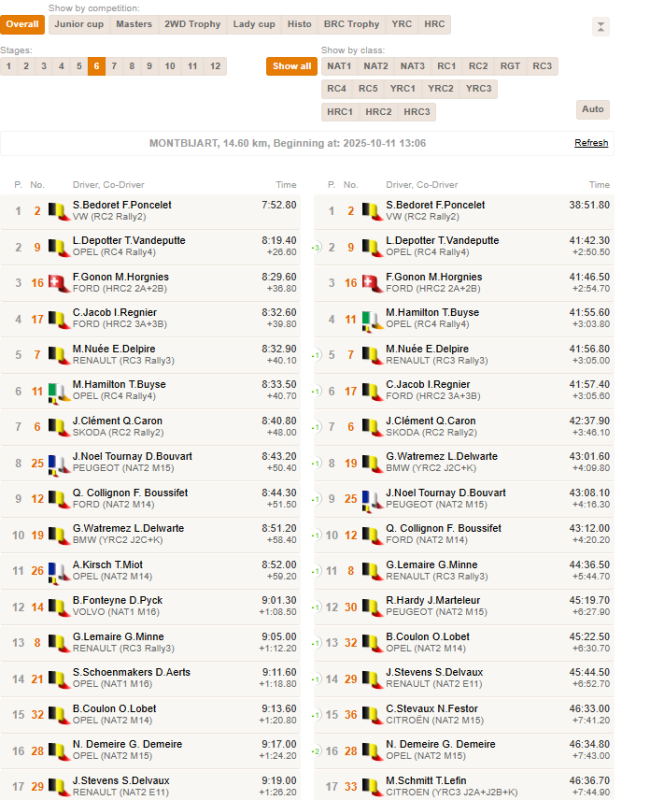The height and width of the screenshot is (800, 650).
Task: Open the BRC Trophy competition tab
Action: (x=351, y=24)
